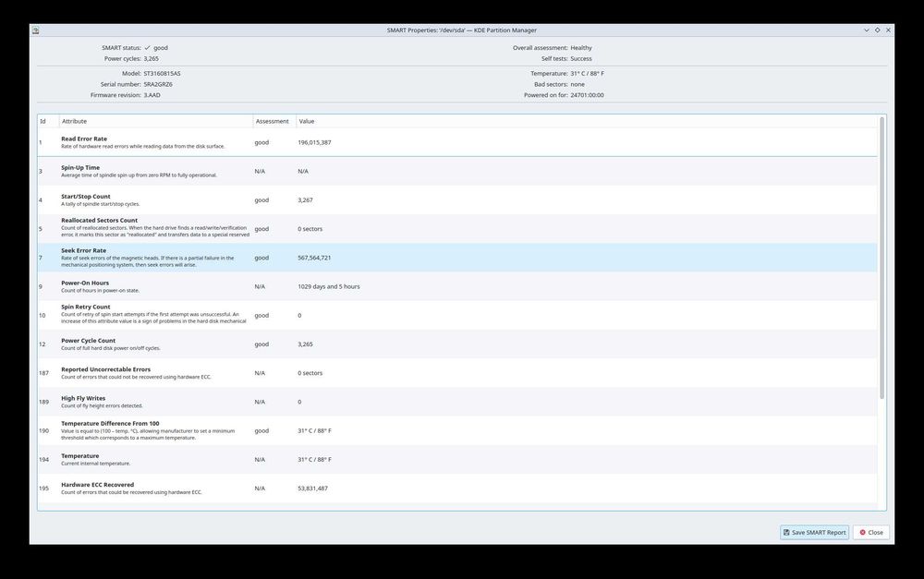The image size is (924, 579).
Task: Click the Value column header
Action: tap(587, 121)
